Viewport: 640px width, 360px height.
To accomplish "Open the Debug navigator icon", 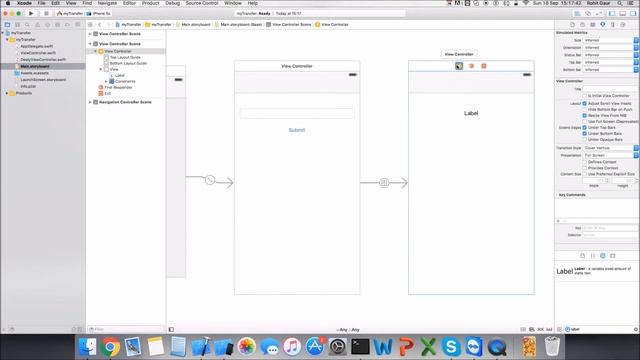I will 57,24.
